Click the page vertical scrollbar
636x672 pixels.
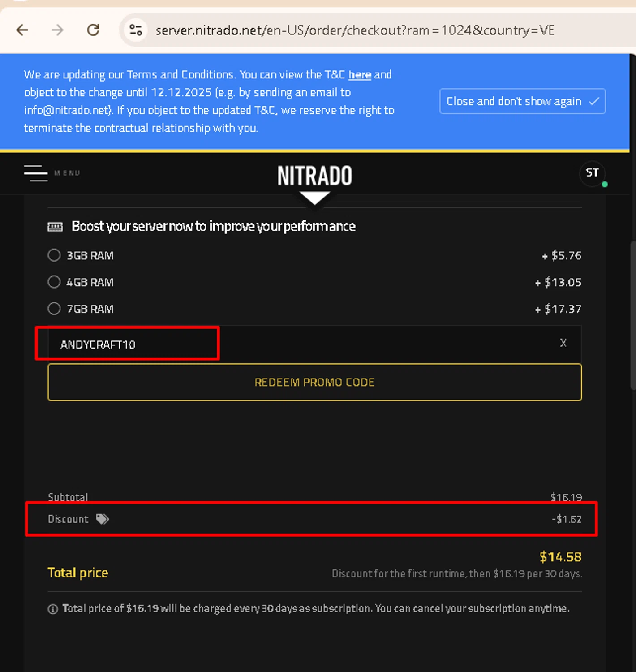(x=633, y=315)
